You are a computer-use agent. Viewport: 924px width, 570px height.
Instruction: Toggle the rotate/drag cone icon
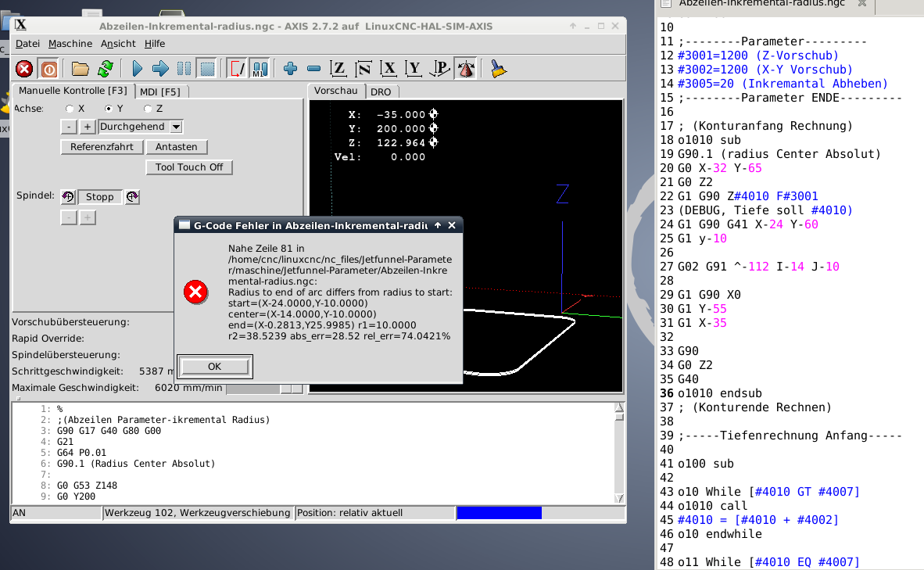(466, 69)
